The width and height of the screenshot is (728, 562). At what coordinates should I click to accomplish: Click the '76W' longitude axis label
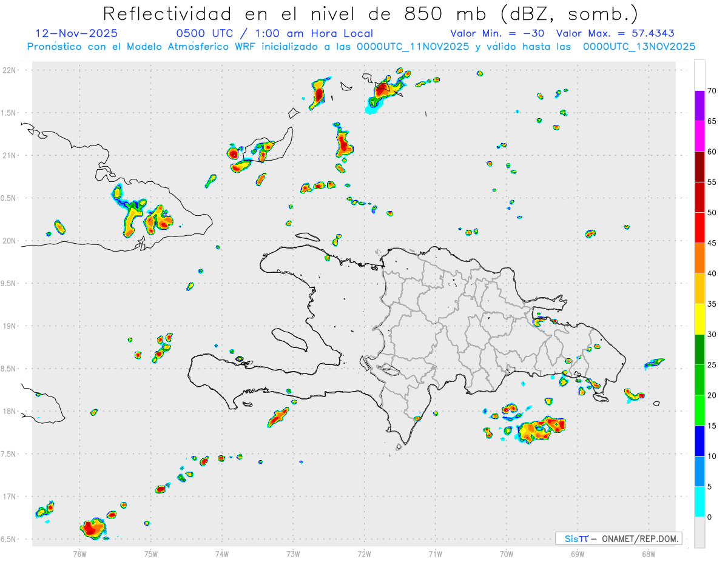(x=79, y=554)
